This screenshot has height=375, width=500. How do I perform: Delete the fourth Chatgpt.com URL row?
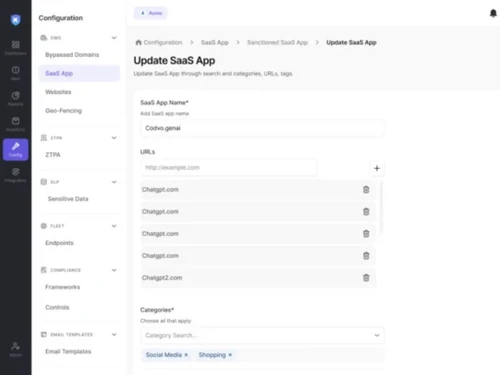click(366, 256)
